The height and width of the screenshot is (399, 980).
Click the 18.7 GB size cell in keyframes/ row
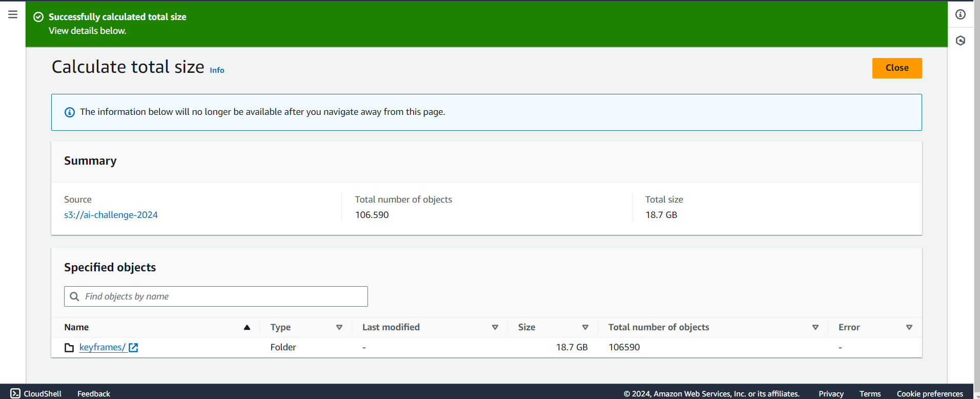pyautogui.click(x=572, y=347)
